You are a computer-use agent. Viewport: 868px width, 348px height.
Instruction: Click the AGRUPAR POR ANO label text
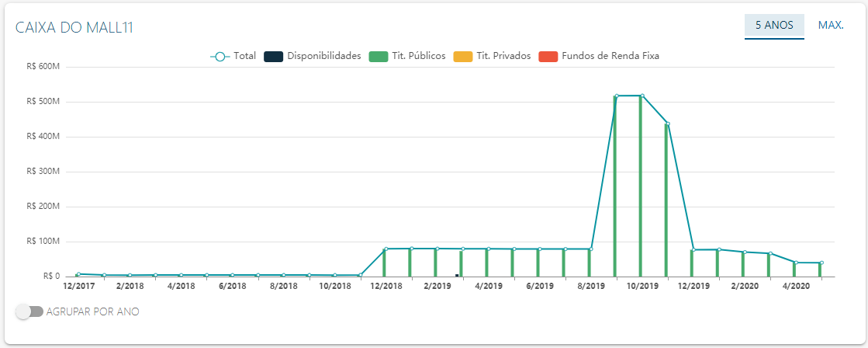coord(93,312)
